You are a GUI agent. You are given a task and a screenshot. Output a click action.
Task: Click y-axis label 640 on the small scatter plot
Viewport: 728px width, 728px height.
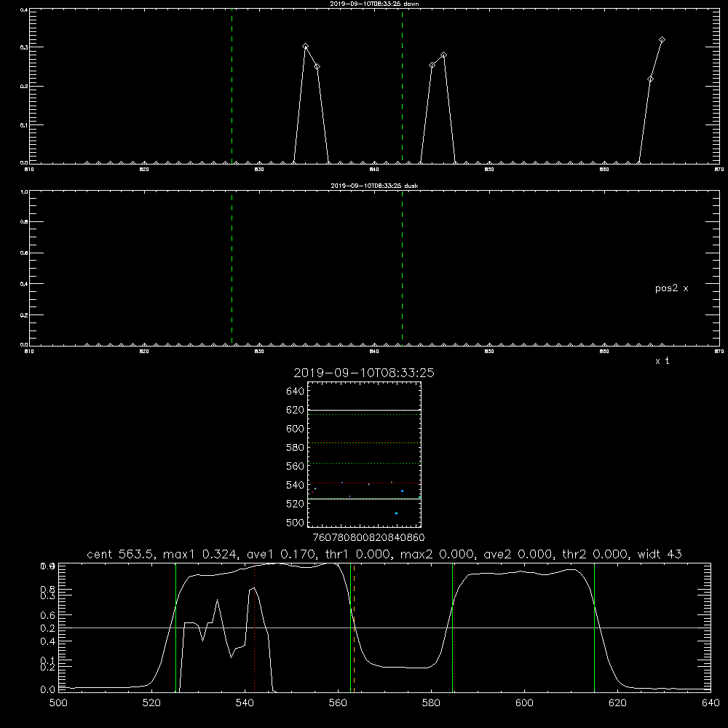tap(296, 392)
